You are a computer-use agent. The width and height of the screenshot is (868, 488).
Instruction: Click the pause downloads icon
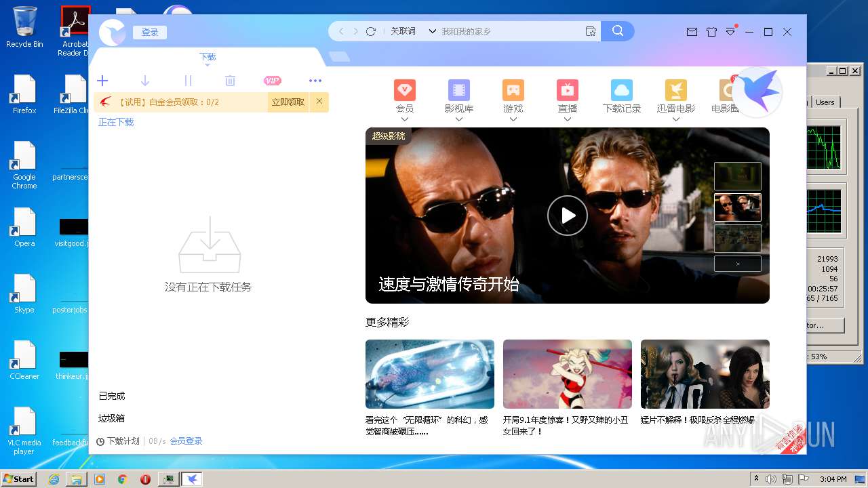pyautogui.click(x=189, y=81)
